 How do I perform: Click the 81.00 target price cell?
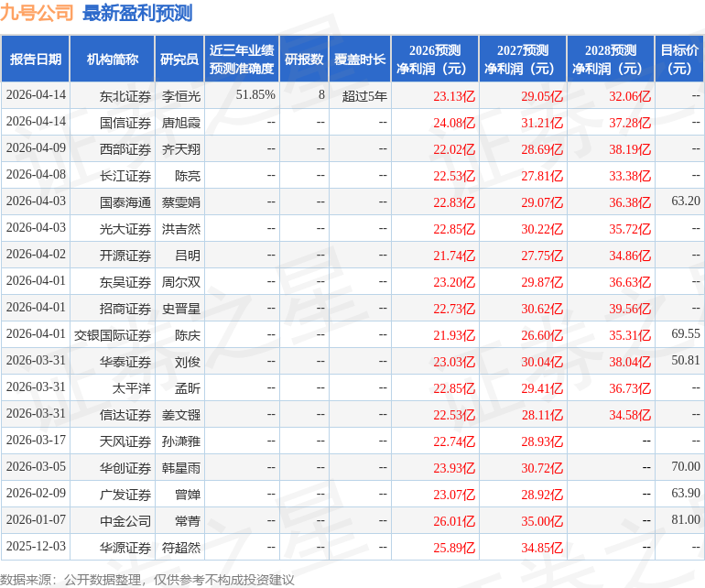point(685,520)
